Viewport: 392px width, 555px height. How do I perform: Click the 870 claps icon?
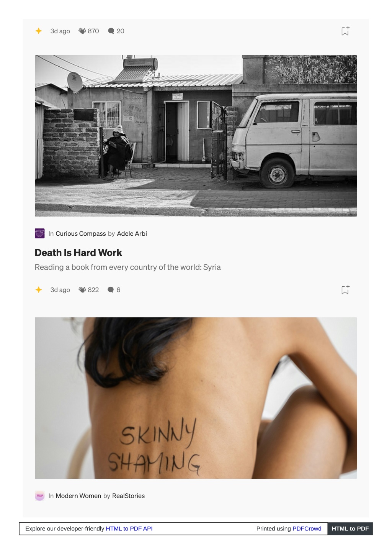[x=82, y=31]
